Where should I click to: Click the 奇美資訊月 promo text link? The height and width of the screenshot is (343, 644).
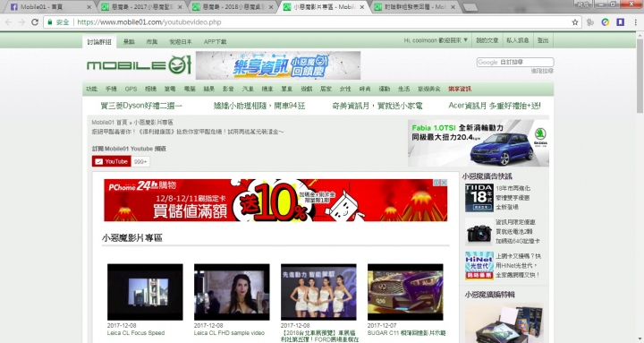click(x=377, y=106)
